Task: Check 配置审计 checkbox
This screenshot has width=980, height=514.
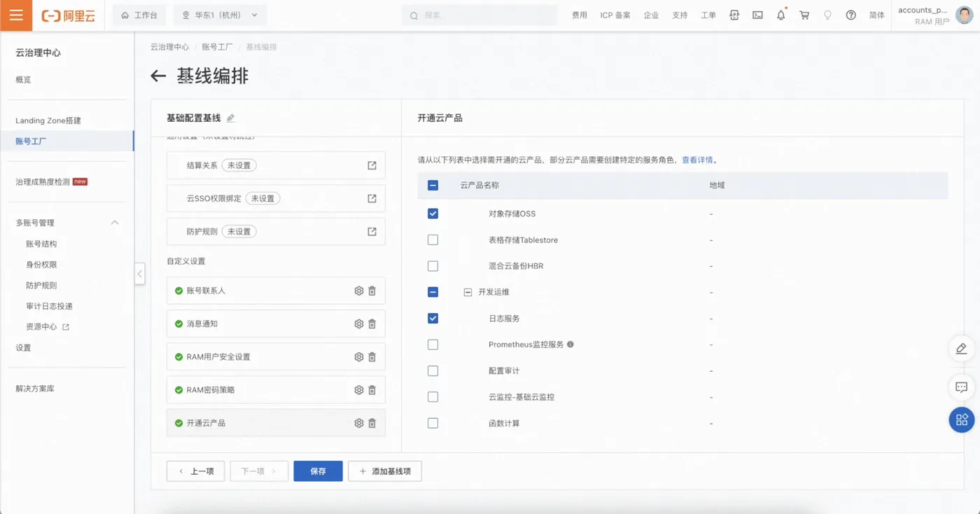Action: (x=433, y=371)
